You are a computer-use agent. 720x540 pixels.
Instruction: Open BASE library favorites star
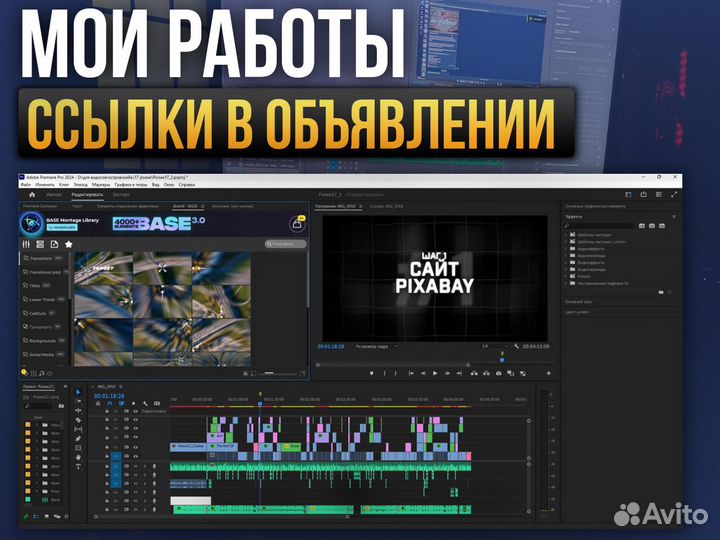pos(68,244)
